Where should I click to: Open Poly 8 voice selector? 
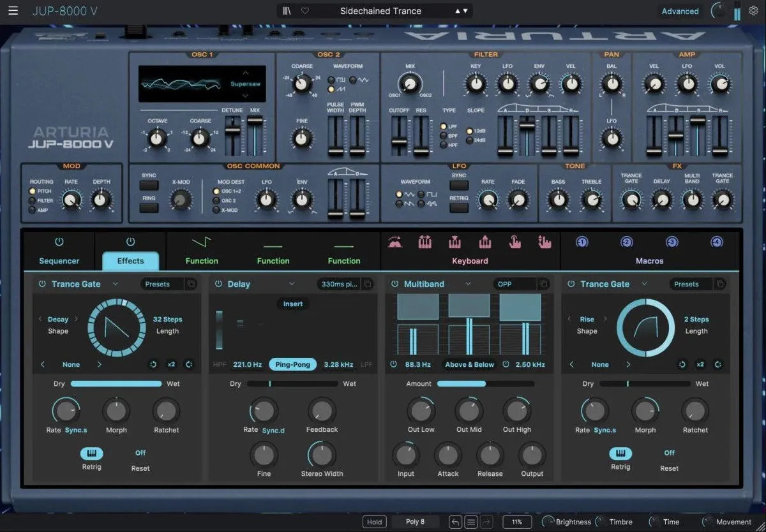click(x=415, y=522)
